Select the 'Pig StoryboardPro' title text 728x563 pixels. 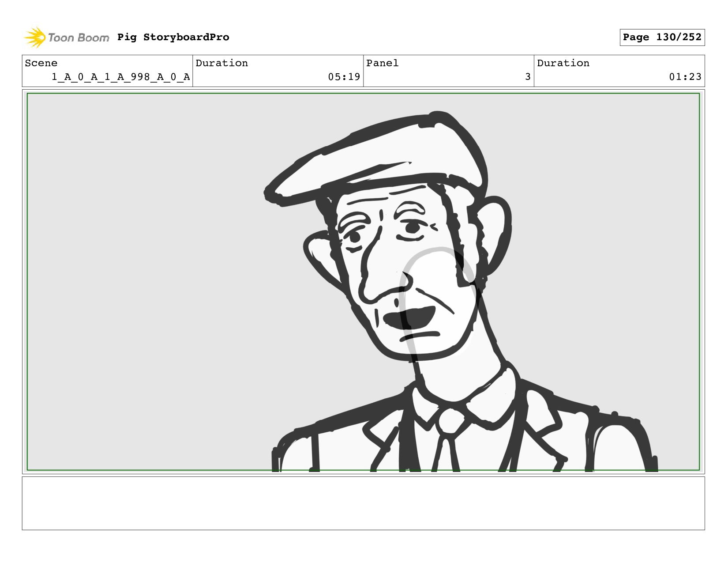coord(173,37)
